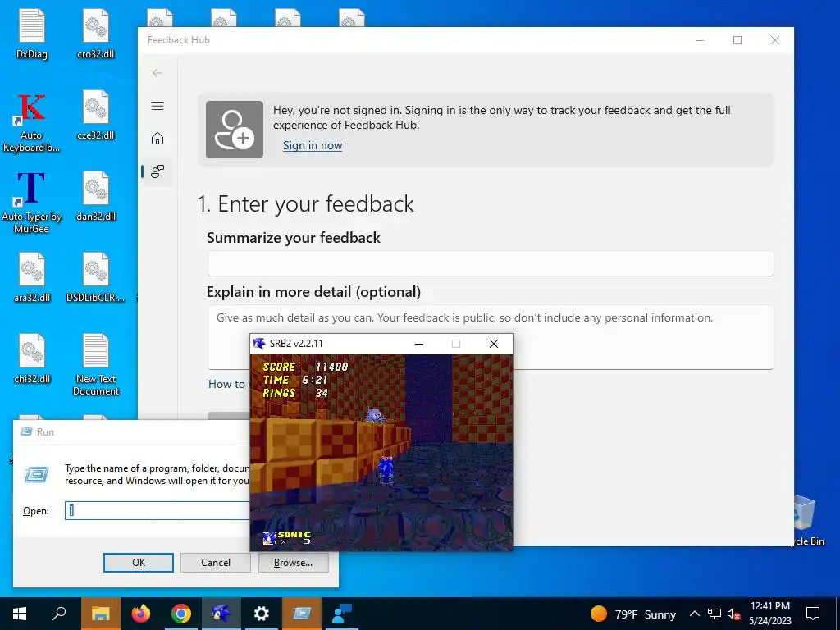Click the add-account avatar icon
840x630 pixels.
tap(235, 129)
